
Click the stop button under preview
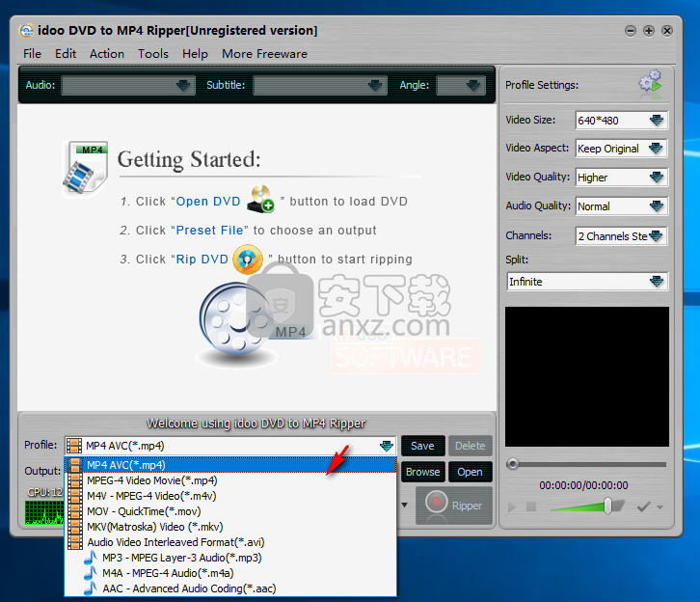click(531, 506)
